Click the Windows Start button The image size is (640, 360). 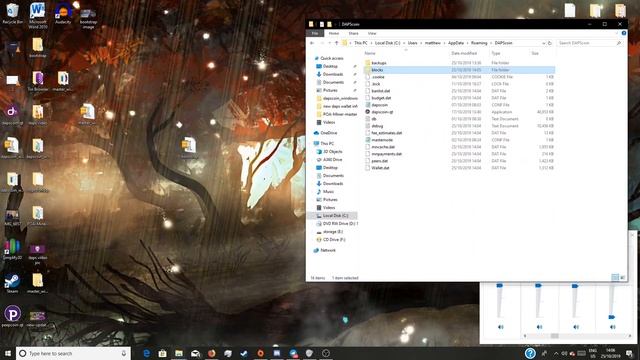click(x=7, y=353)
